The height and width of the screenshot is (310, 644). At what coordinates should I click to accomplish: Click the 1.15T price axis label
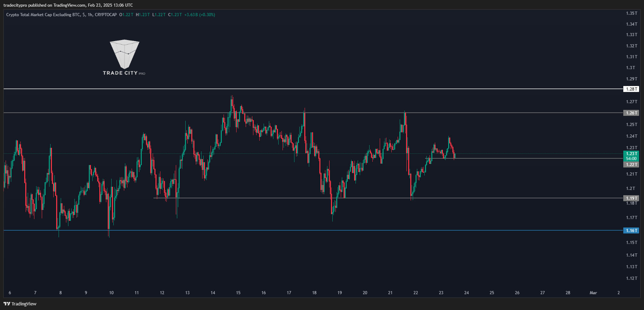(x=632, y=243)
